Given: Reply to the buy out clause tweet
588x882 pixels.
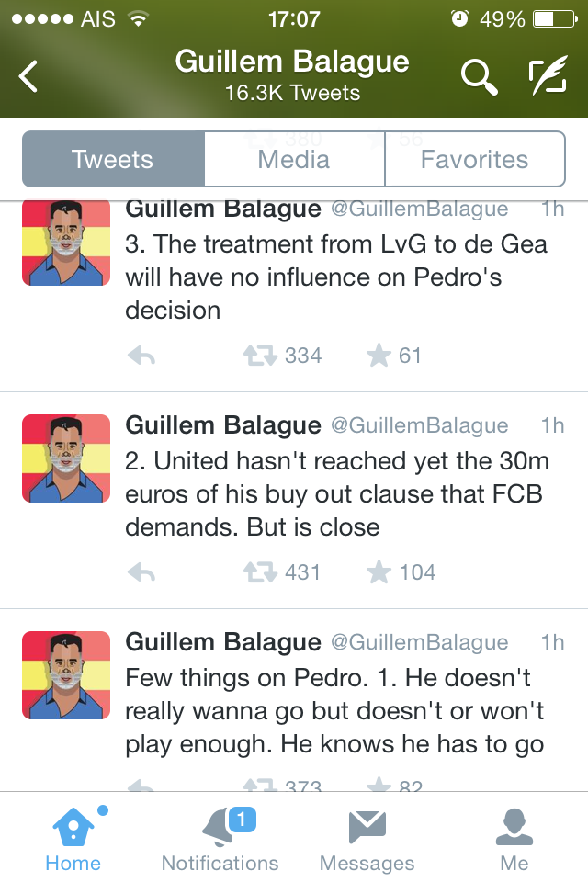Looking at the screenshot, I should (141, 572).
